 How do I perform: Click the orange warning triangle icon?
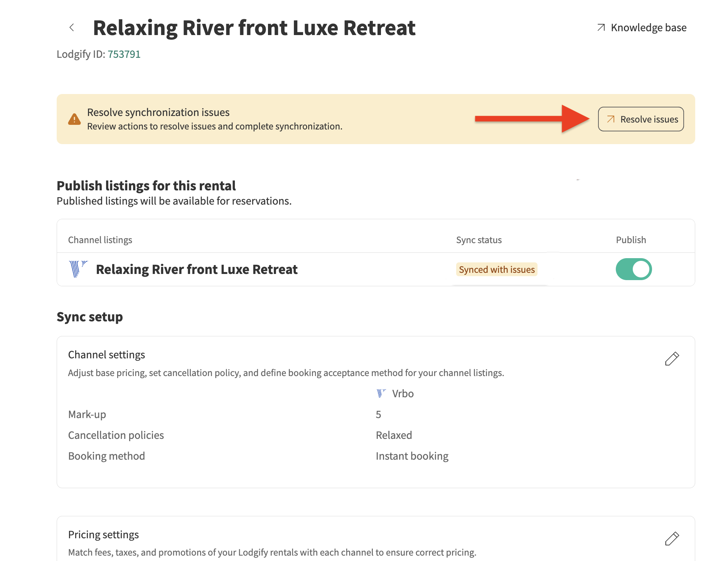tap(74, 119)
